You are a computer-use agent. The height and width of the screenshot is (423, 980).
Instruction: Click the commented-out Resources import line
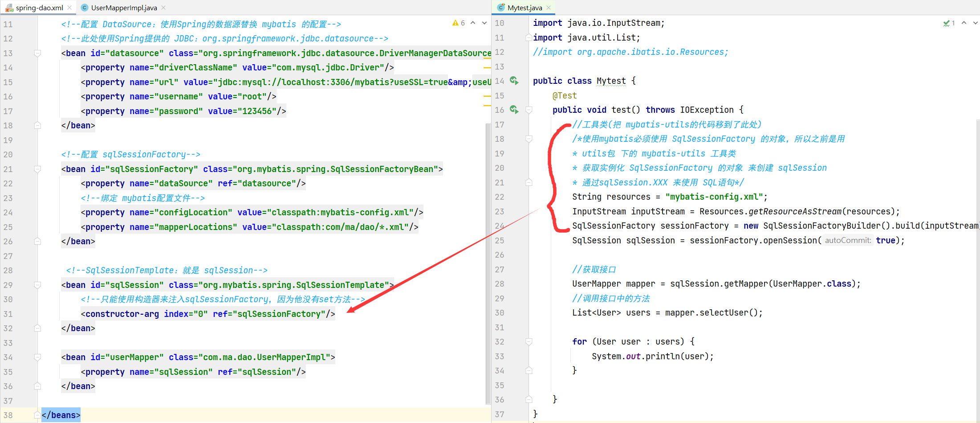click(630, 52)
